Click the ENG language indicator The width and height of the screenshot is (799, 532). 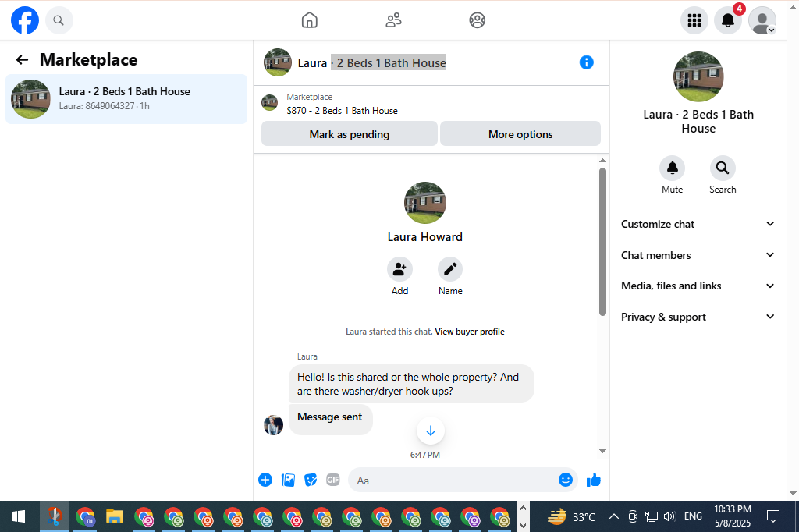(x=693, y=516)
